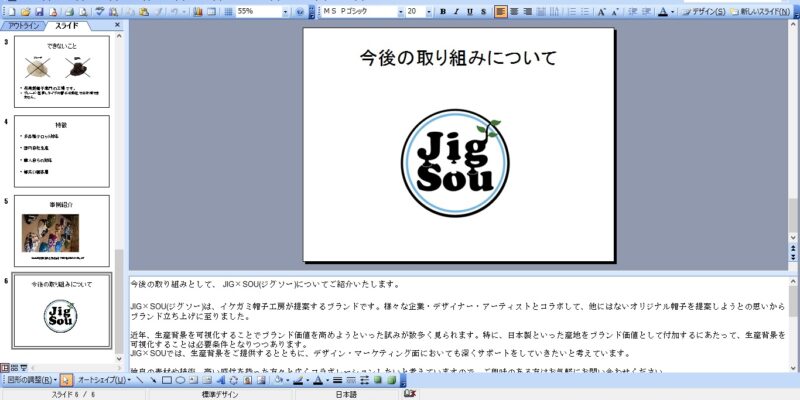
Task: Start slide show from current slide icon
Action: coord(23,367)
